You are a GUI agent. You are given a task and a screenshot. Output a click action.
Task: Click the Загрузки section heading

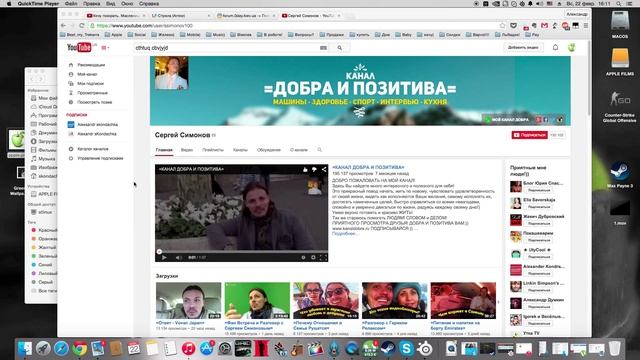tap(167, 276)
